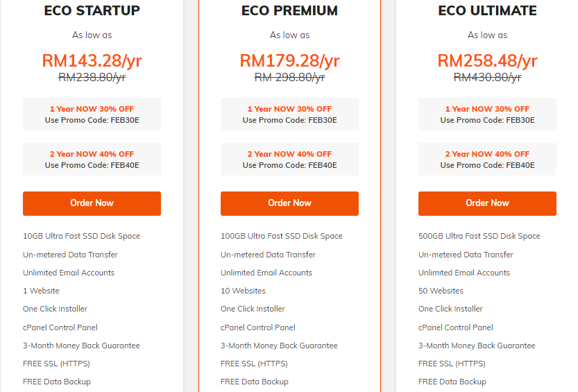Click the RM143.28/yr price

point(92,61)
